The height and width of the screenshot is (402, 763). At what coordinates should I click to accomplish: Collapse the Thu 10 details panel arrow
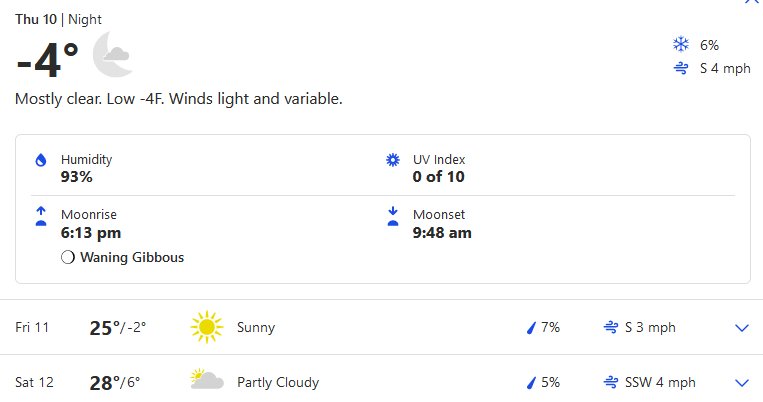[753, 1]
